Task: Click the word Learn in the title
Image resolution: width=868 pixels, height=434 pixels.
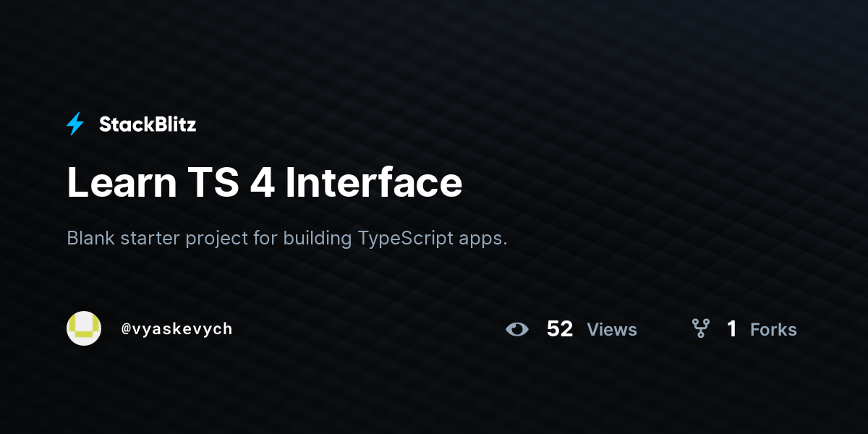Action: tap(122, 182)
